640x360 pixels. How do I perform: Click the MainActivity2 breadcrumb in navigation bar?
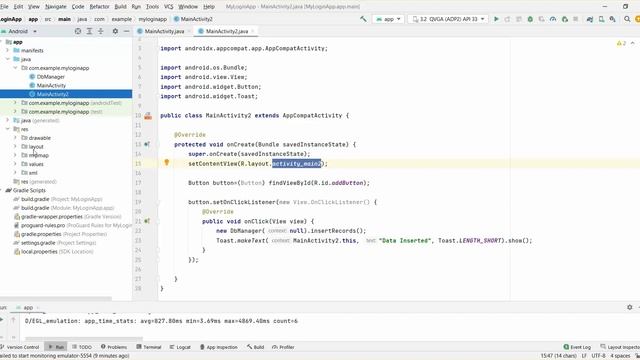193,19
